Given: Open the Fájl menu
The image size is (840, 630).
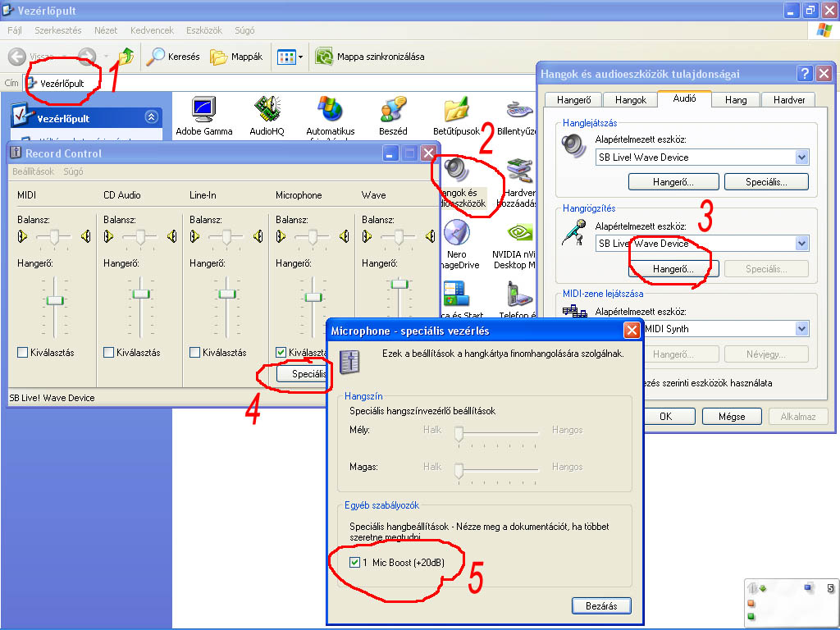Looking at the screenshot, I should [x=15, y=30].
